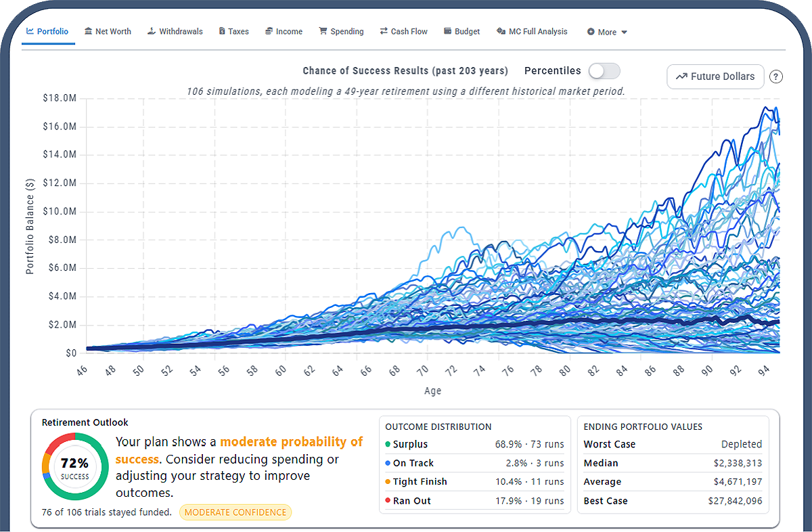
Task: Enable the Percentiles toggle
Action: (604, 71)
